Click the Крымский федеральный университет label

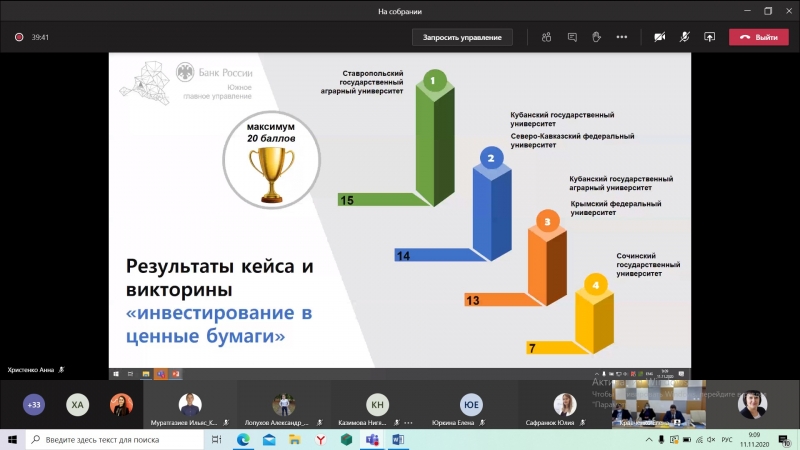(616, 208)
